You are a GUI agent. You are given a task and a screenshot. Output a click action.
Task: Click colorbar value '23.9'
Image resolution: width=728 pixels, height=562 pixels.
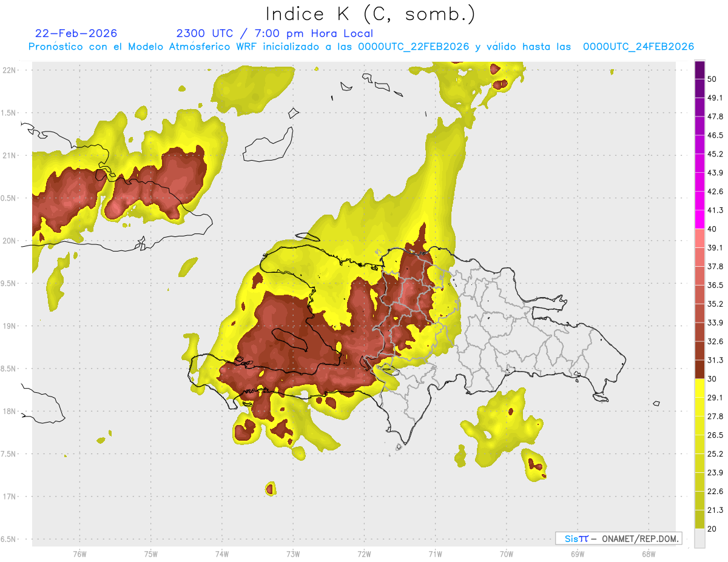715,473
